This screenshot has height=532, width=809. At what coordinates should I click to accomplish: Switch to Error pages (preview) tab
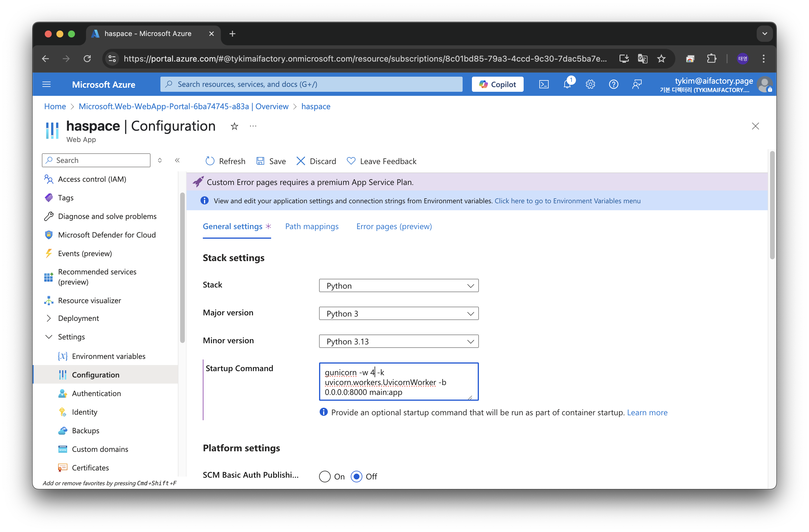click(394, 226)
